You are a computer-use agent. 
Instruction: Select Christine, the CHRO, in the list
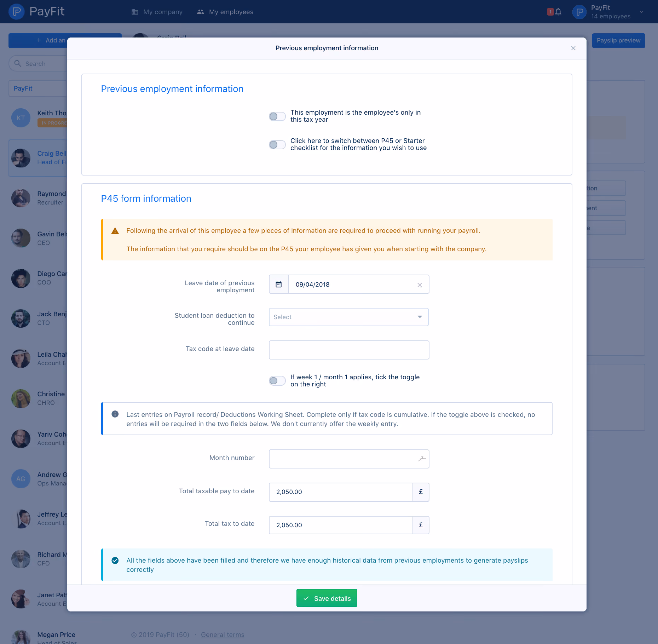pos(38,398)
